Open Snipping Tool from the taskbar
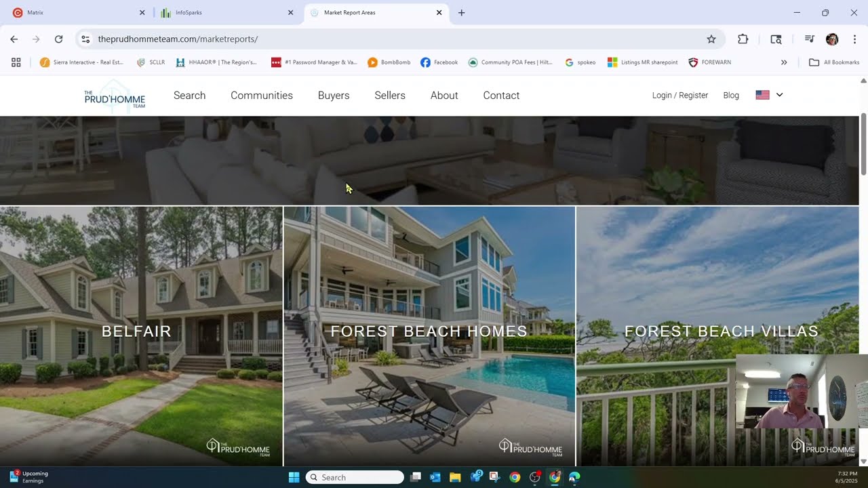Screen dimensions: 868x488 tap(495, 477)
